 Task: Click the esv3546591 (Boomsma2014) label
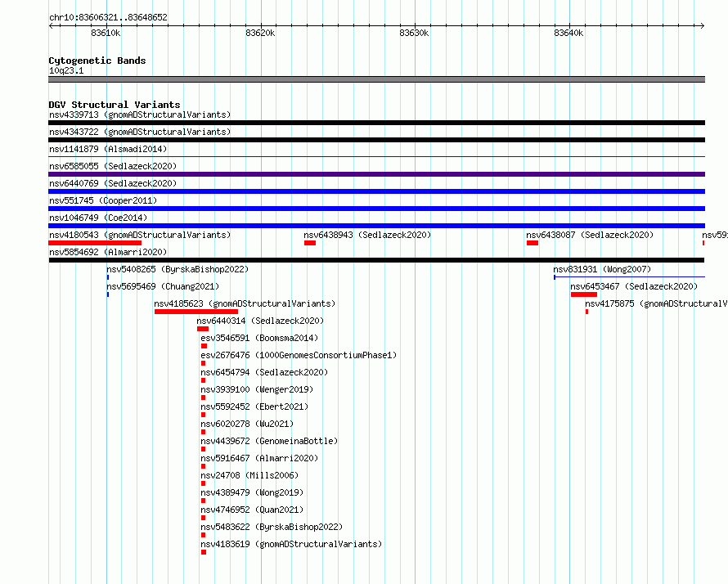(x=259, y=338)
